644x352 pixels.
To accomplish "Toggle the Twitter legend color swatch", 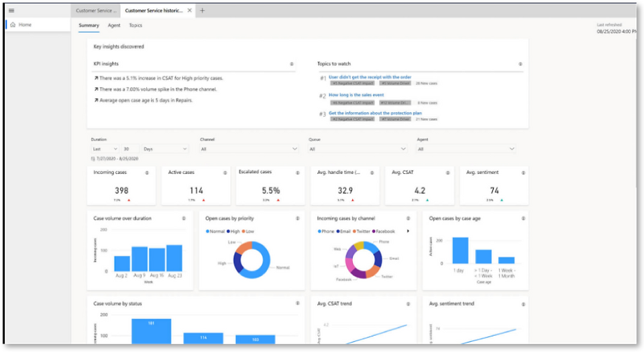I will (x=354, y=232).
